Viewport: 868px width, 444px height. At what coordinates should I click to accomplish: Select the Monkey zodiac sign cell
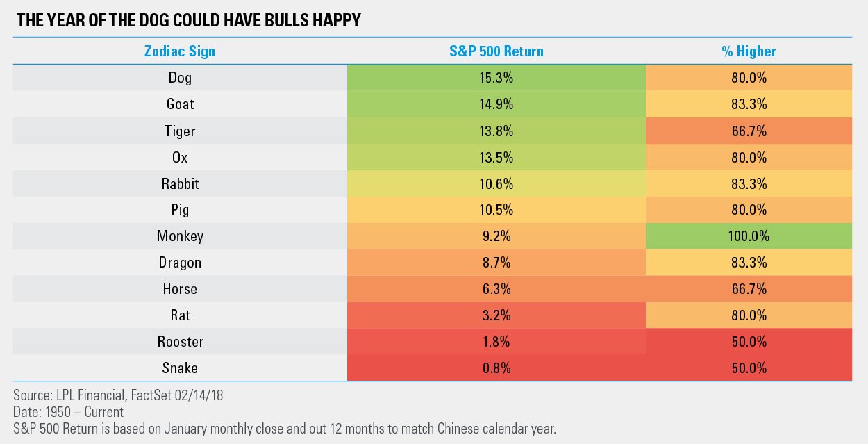click(180, 236)
